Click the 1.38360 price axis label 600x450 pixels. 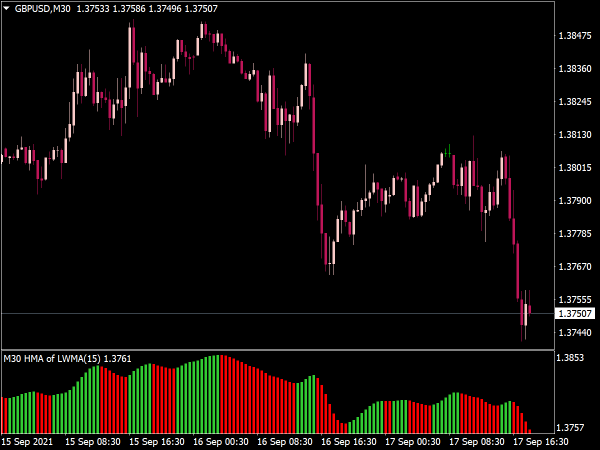point(575,68)
